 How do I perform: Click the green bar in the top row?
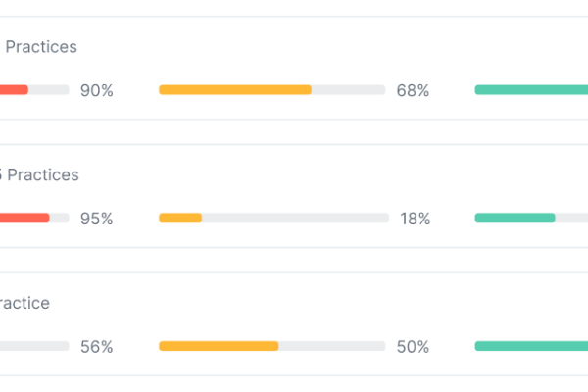pos(531,89)
